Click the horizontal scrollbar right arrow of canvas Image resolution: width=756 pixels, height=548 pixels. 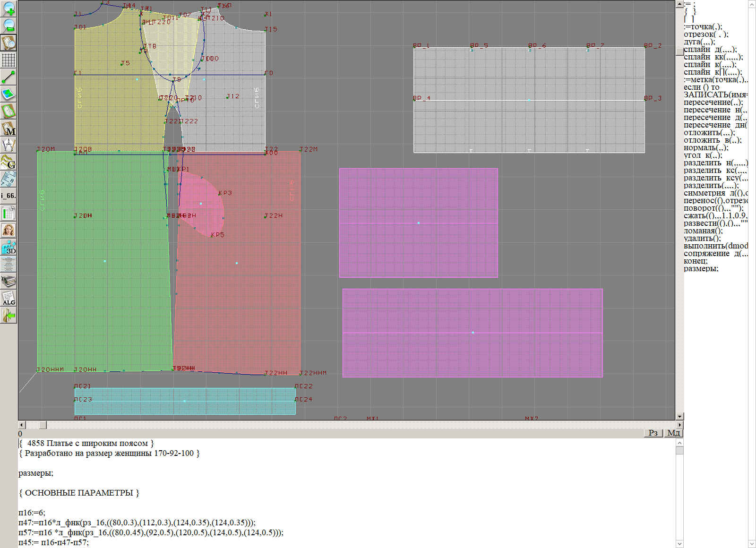point(679,425)
